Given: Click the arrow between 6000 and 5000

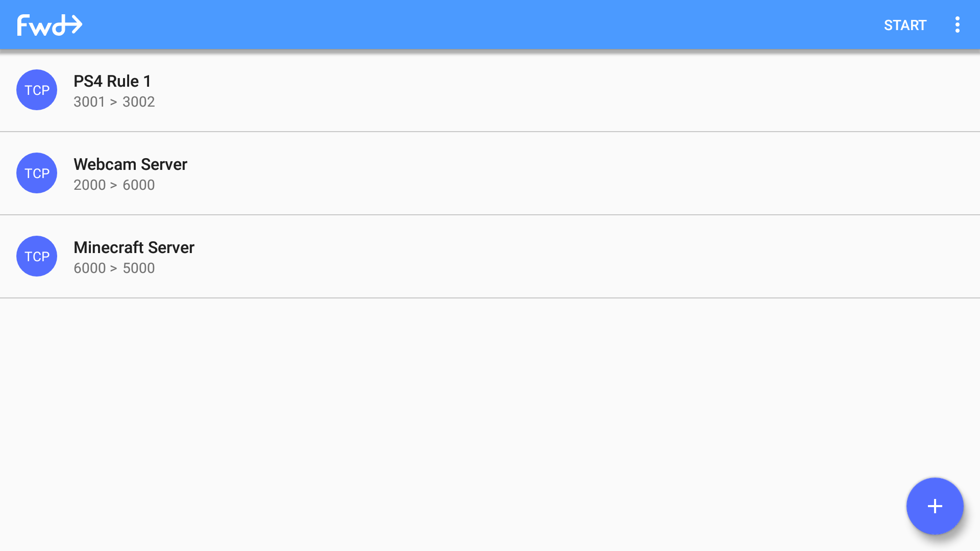Looking at the screenshot, I should click(114, 269).
